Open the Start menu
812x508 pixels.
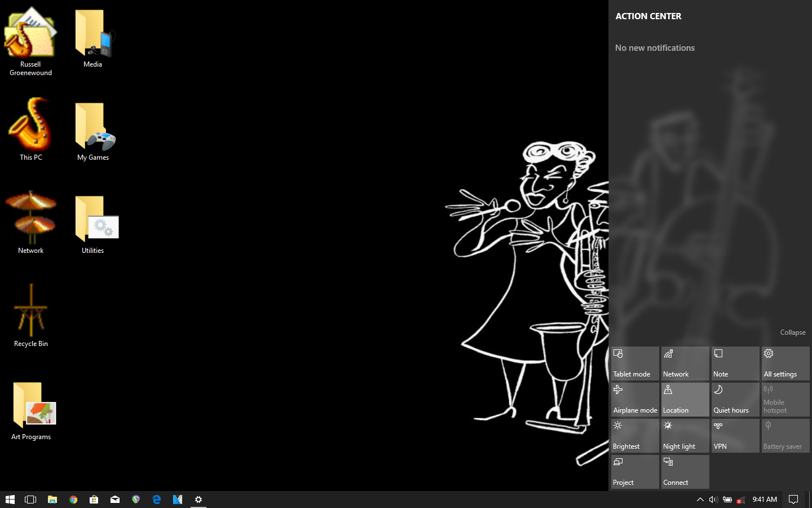coord(10,500)
